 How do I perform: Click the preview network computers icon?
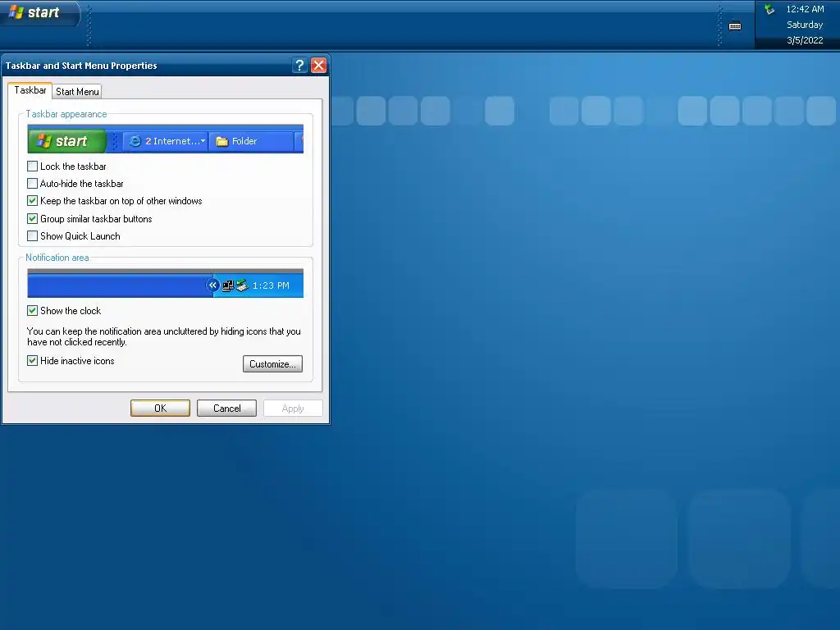228,285
